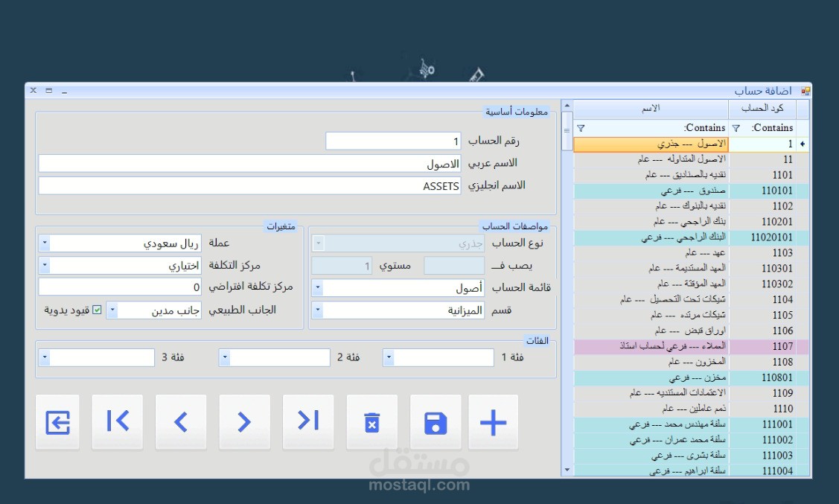
Task: Select account row 1108 المخزون
Action: [x=690, y=362]
